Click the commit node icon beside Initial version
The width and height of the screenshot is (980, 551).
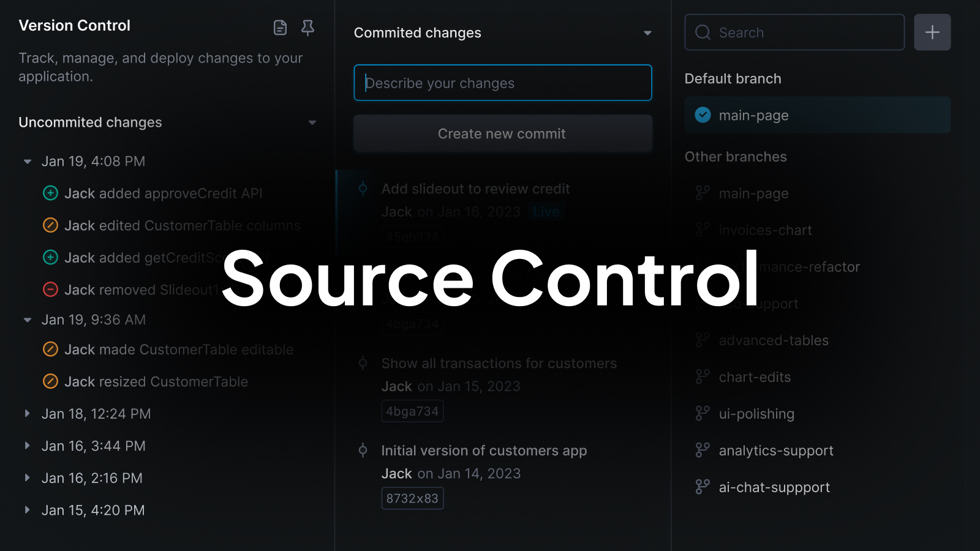363,451
